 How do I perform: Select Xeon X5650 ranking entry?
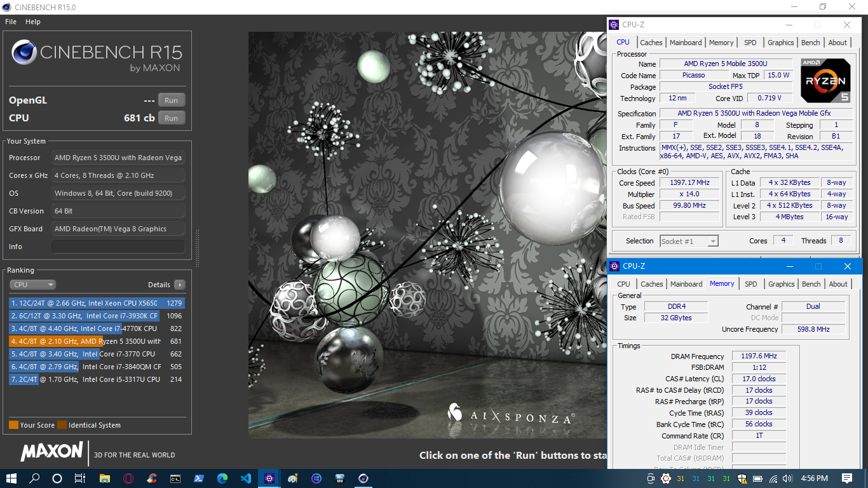coord(97,303)
